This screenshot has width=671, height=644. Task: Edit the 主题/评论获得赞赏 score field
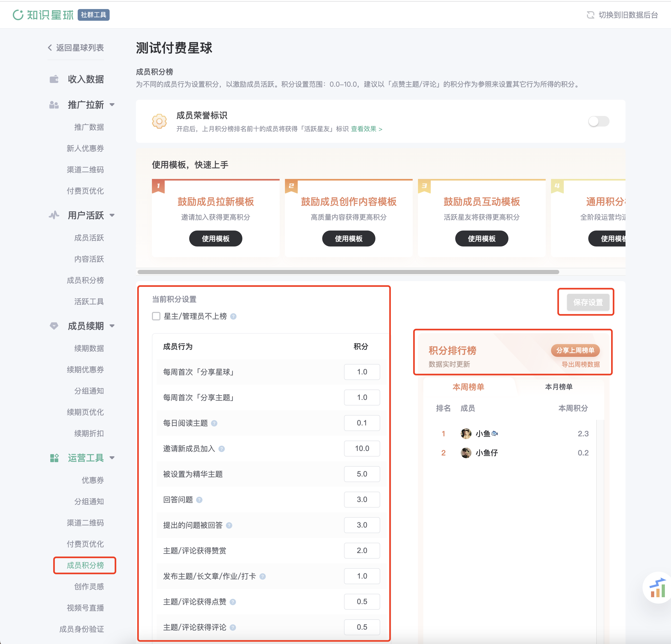point(362,550)
